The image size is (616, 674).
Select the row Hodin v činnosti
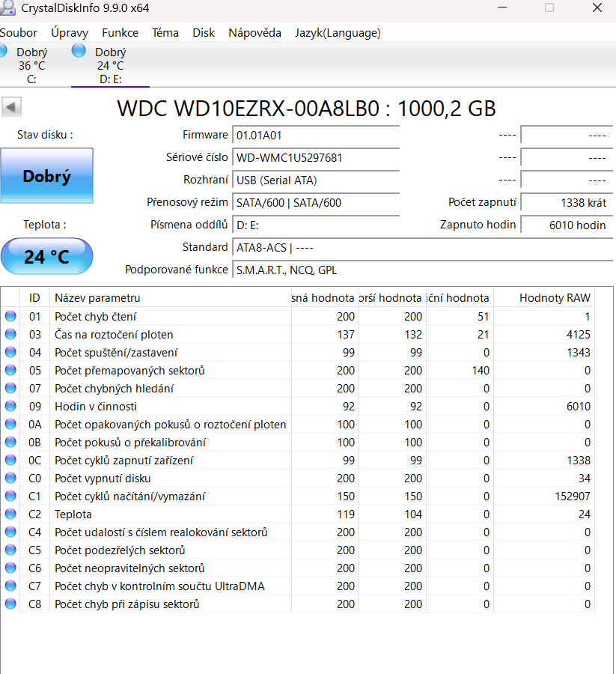[298, 406]
